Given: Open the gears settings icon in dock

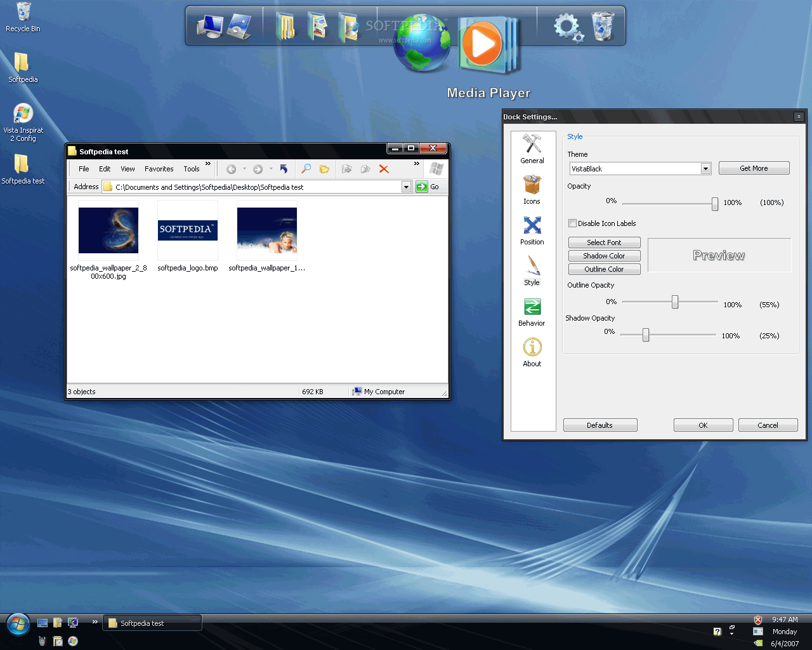Looking at the screenshot, I should [x=568, y=28].
